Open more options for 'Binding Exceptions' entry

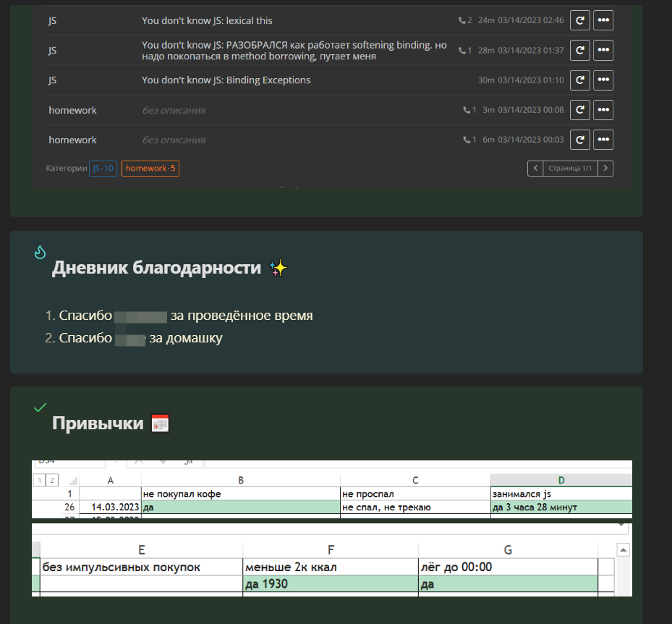[603, 80]
